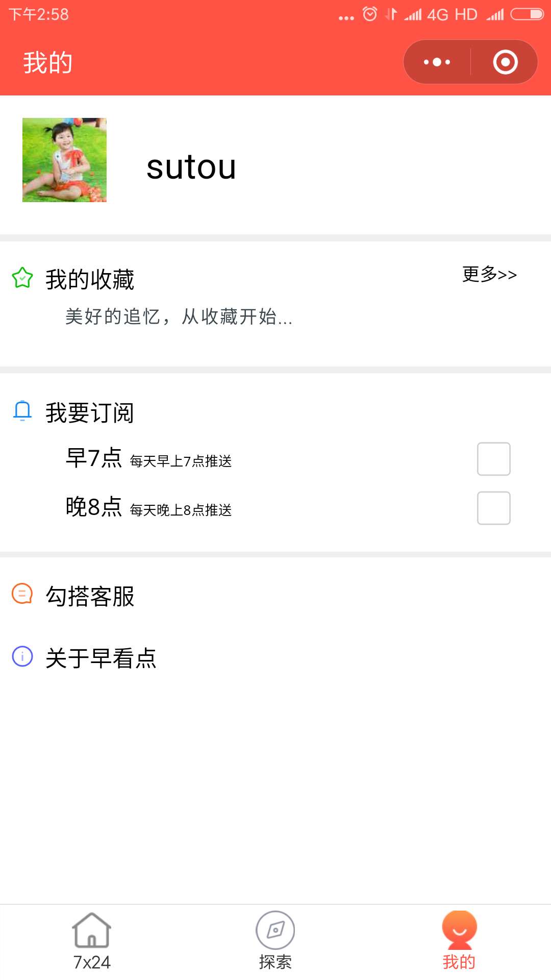Tap the purple info circle icon
The width and height of the screenshot is (551, 980).
[22, 656]
